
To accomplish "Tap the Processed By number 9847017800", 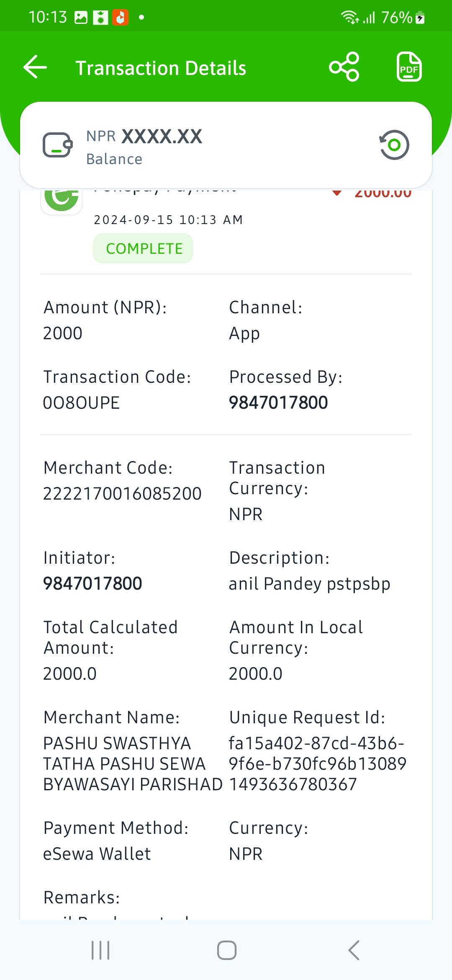I will (x=278, y=403).
